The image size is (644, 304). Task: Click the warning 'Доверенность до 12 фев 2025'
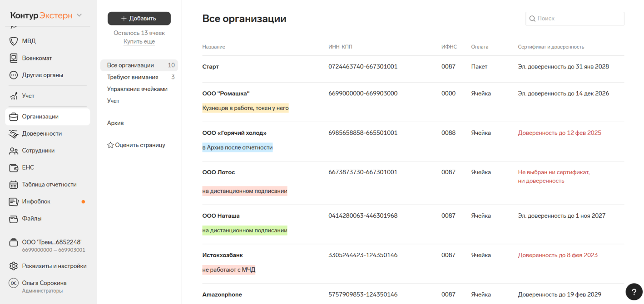[560, 133]
